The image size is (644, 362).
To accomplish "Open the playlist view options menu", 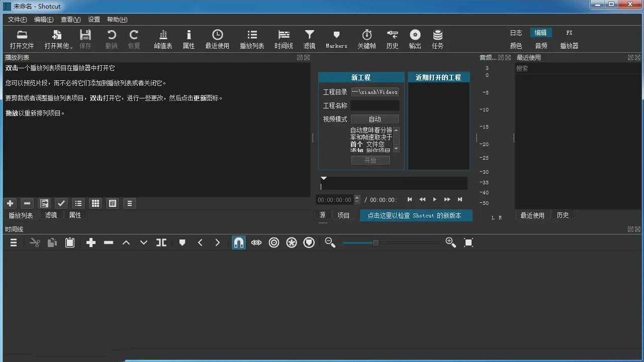I will pos(129,203).
